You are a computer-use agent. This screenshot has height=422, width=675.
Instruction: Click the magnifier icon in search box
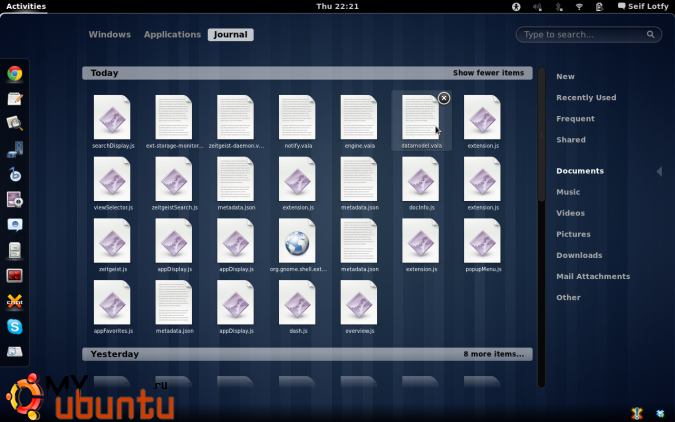(x=650, y=34)
